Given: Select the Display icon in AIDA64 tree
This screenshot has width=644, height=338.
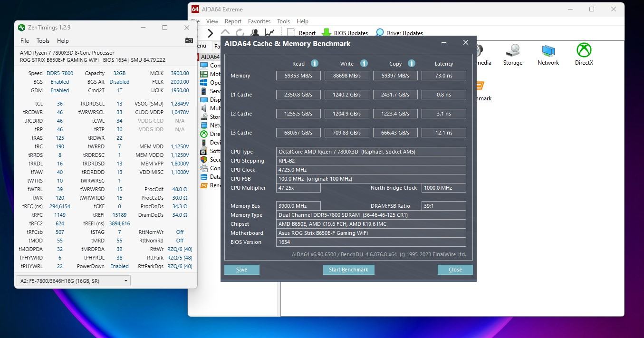Looking at the screenshot, I should pos(204,99).
